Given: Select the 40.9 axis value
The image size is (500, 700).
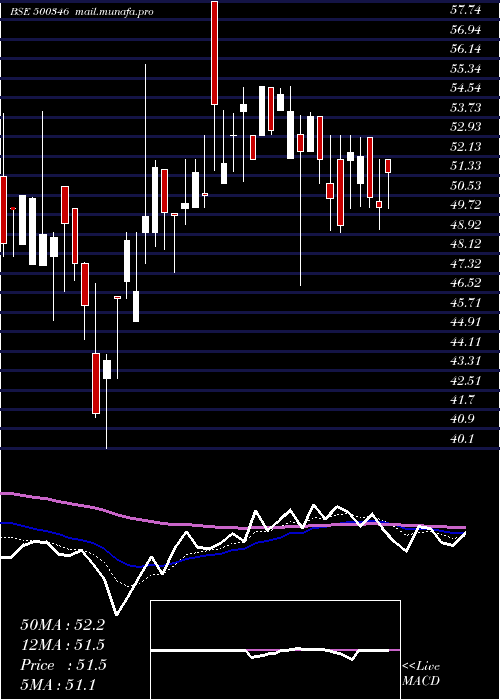Looking at the screenshot, I should coord(462,419).
